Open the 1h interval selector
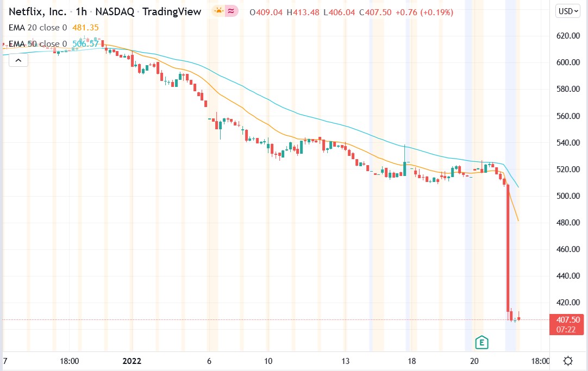This screenshot has height=371, width=588. [81, 10]
